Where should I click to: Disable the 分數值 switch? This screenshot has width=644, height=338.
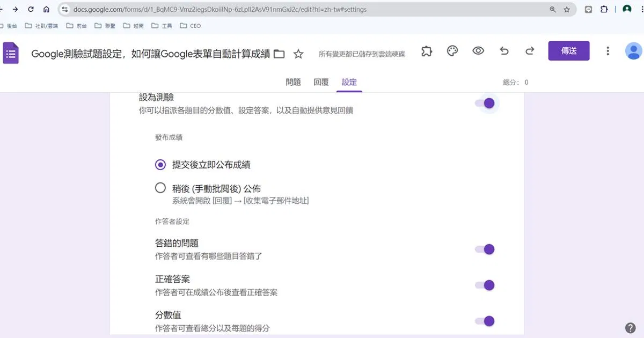click(485, 321)
